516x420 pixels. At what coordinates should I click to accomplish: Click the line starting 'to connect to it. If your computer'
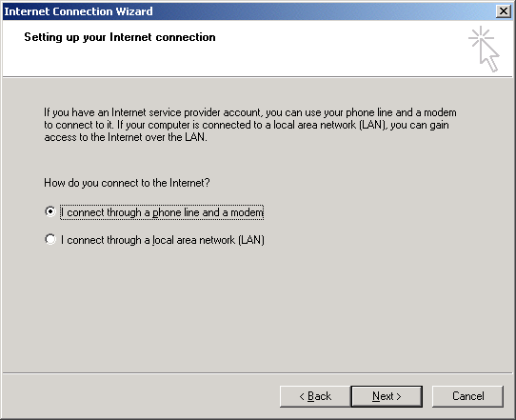[247, 125]
